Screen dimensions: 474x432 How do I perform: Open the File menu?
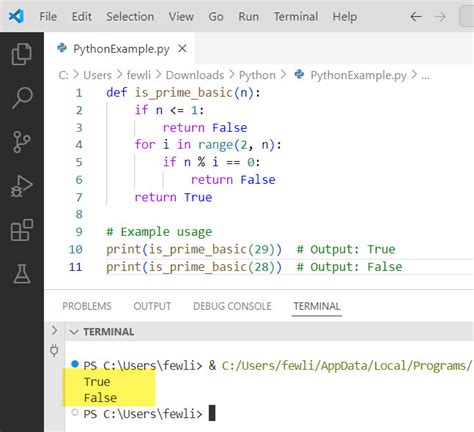tap(48, 16)
